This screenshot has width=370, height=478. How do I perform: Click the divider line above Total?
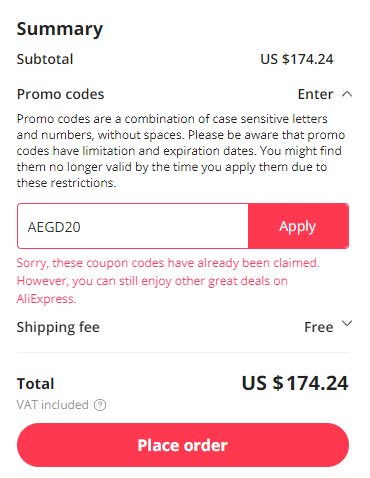coord(183,352)
